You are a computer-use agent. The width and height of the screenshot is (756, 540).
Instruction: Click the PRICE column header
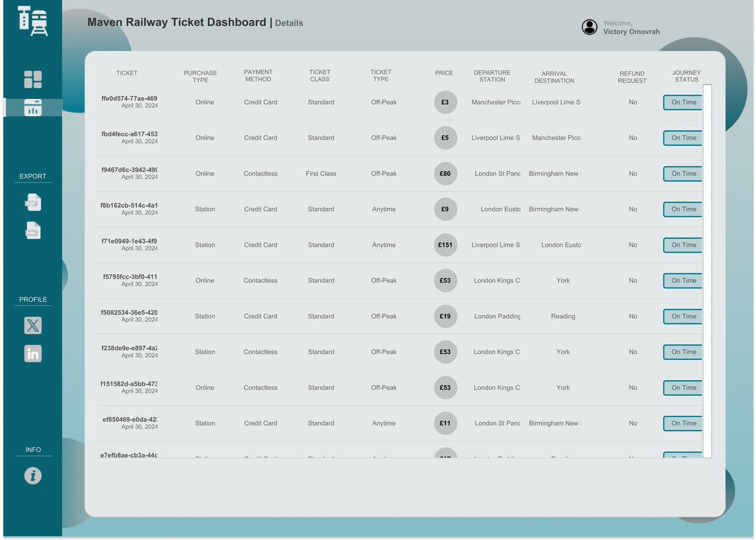coord(444,73)
